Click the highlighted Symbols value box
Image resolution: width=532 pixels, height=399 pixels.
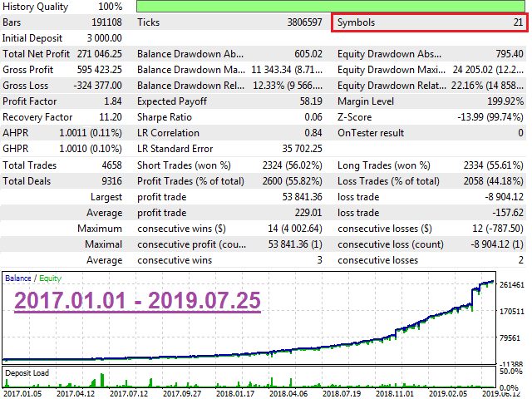click(429, 22)
